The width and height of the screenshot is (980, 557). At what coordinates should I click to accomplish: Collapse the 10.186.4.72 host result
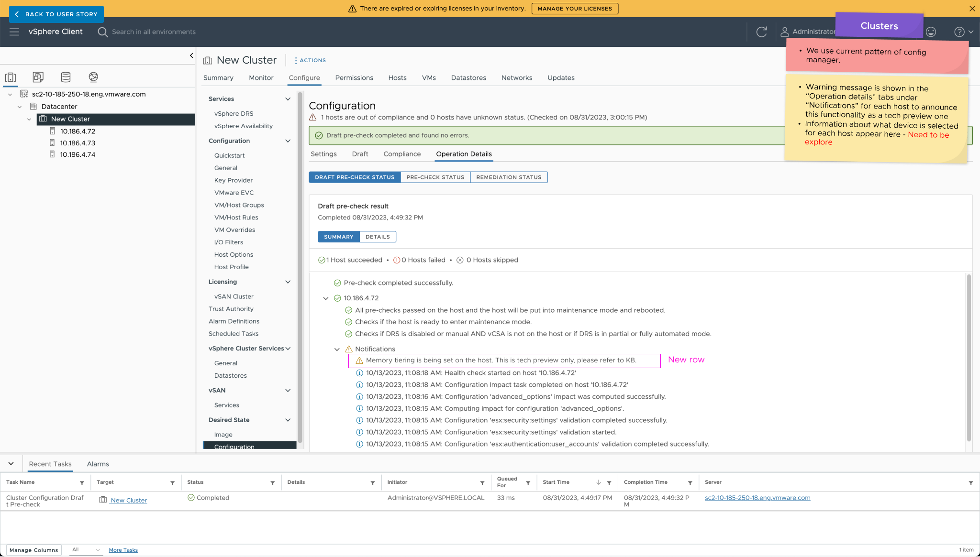coord(326,298)
